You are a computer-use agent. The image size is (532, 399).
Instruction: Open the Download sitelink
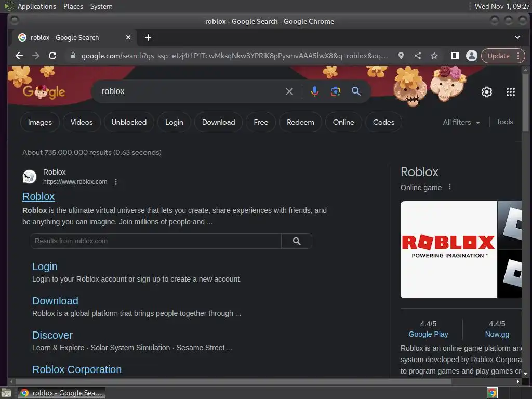tap(55, 301)
